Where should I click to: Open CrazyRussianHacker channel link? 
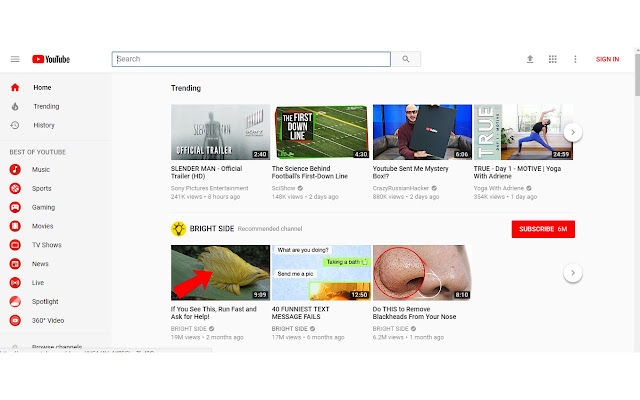pyautogui.click(x=401, y=188)
